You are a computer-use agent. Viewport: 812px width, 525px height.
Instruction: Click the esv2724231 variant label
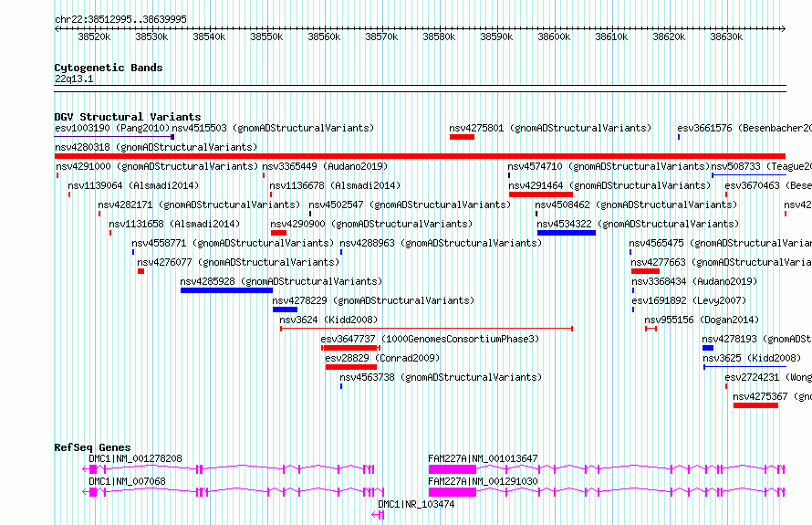pyautogui.click(x=768, y=377)
